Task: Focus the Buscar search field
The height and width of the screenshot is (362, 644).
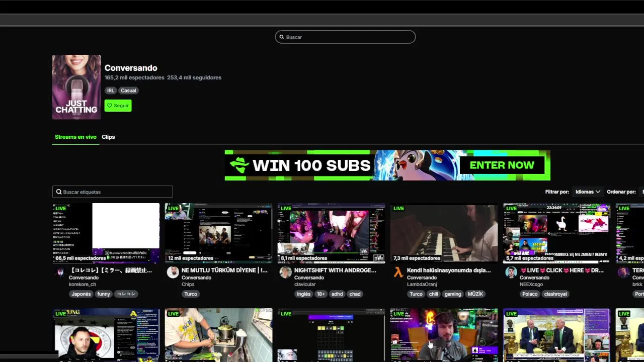Action: pyautogui.click(x=345, y=37)
